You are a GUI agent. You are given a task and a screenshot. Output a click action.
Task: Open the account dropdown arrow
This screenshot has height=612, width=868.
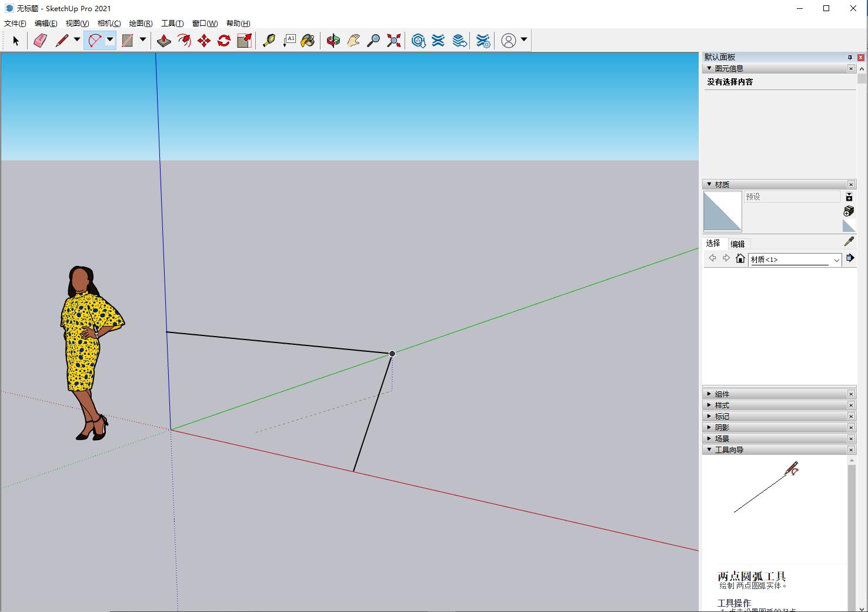coord(523,41)
